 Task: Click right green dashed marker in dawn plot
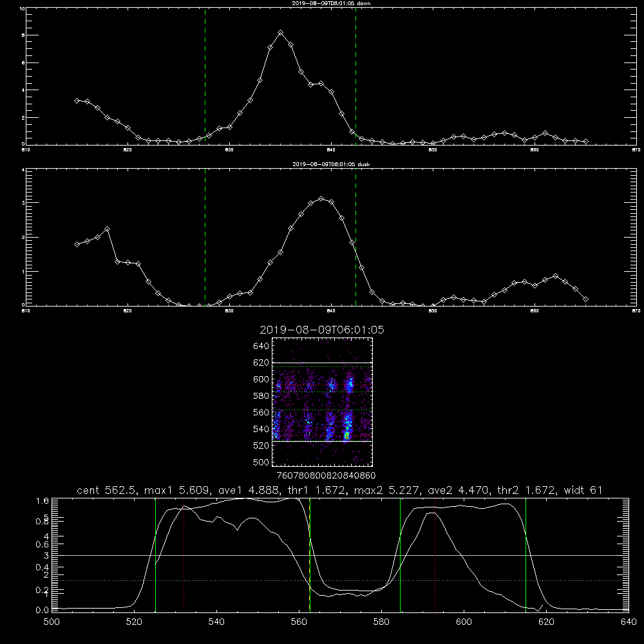[x=355, y=77]
